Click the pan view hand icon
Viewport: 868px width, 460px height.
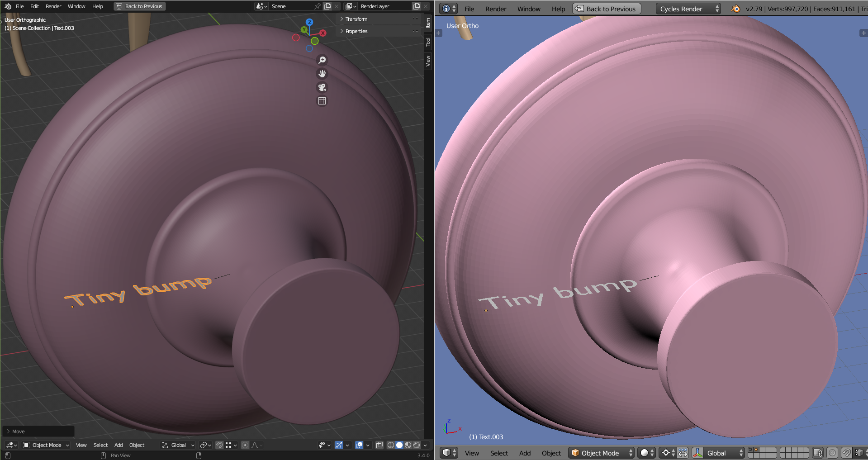322,74
